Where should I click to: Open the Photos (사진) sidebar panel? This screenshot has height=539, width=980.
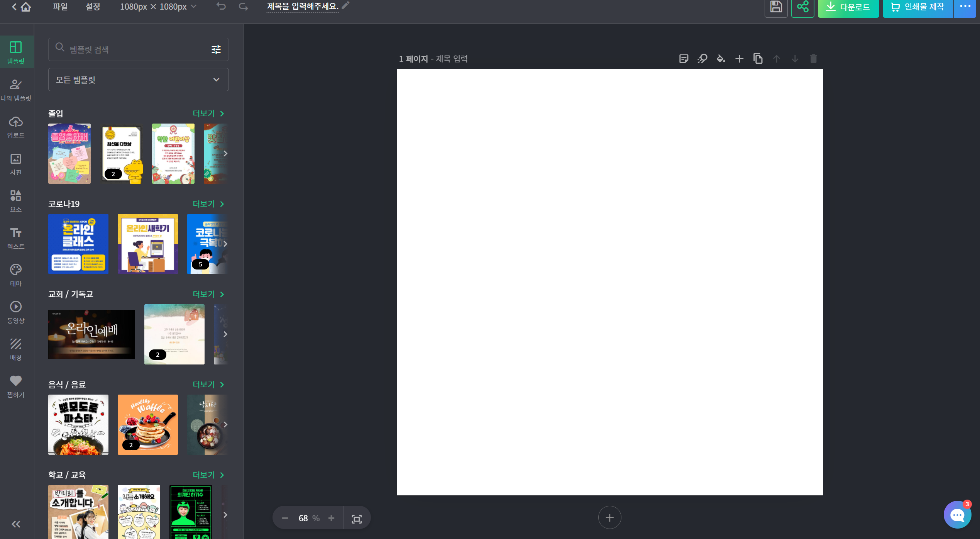click(x=16, y=164)
